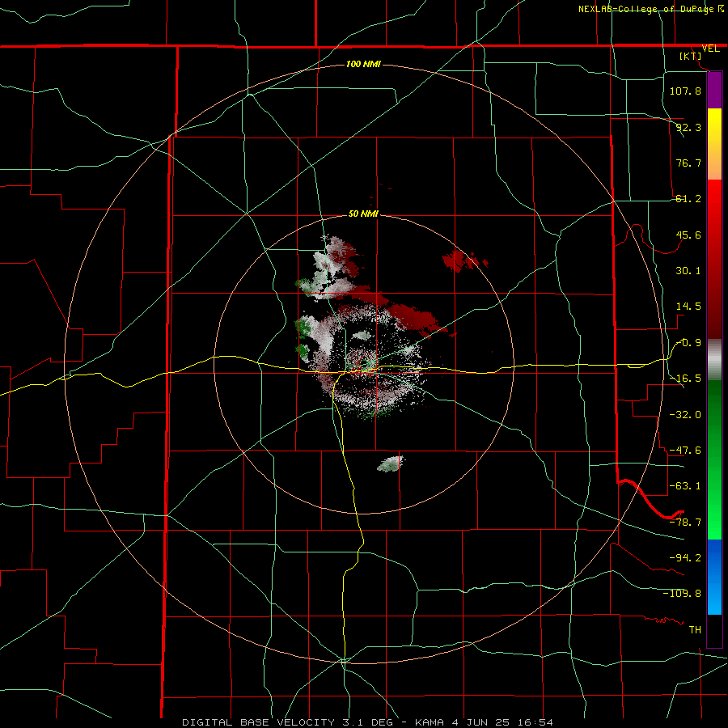Click the [KT] units label

point(691,56)
